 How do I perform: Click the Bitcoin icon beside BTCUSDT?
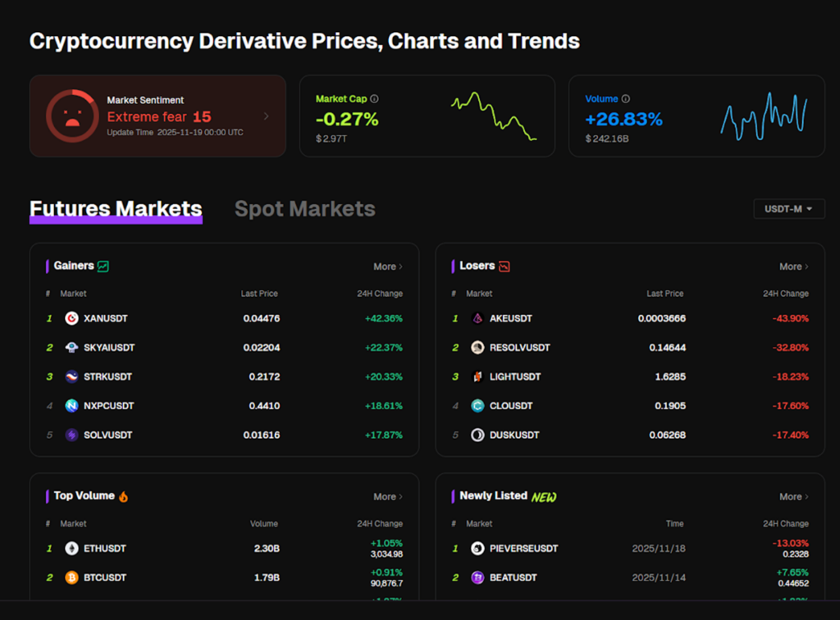pyautogui.click(x=71, y=577)
